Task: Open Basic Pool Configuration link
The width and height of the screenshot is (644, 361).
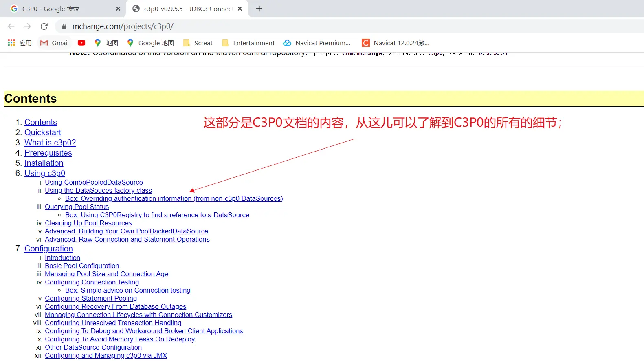Action: (x=82, y=266)
